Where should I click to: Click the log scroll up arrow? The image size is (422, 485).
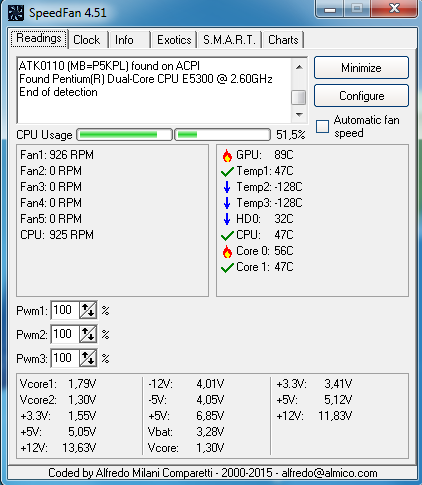click(299, 67)
